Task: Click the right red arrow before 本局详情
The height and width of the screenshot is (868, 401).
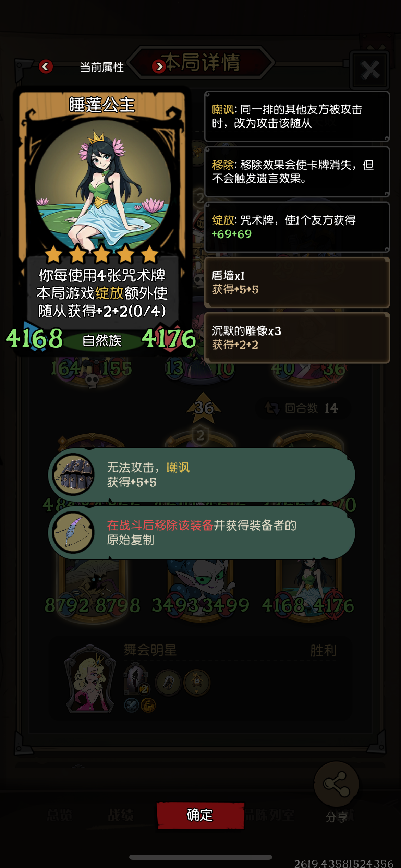Action: tap(159, 66)
